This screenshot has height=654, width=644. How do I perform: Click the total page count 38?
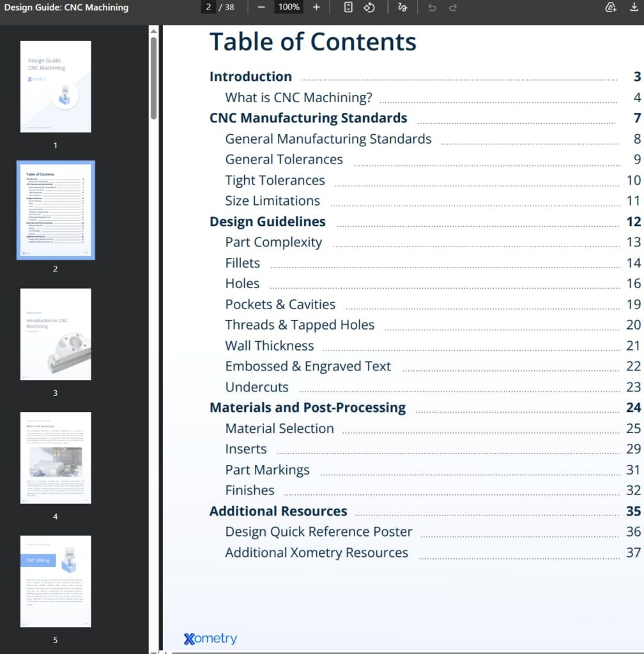click(x=230, y=8)
